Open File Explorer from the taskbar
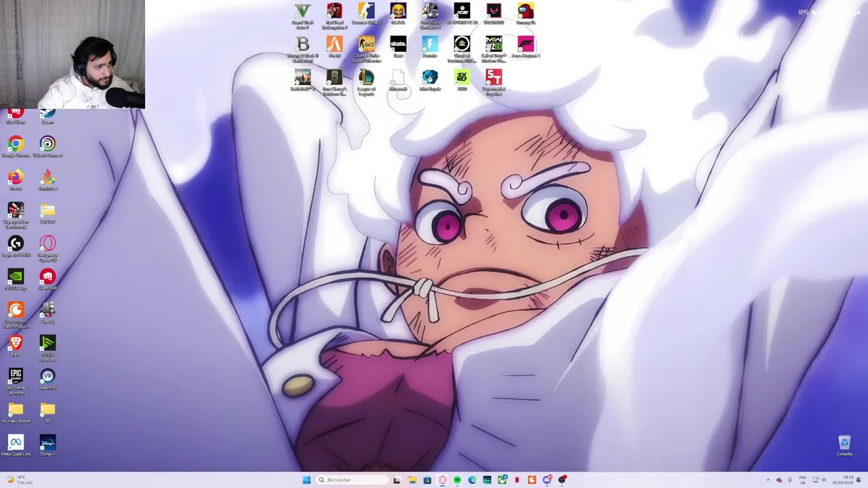Image resolution: width=868 pixels, height=488 pixels. click(x=412, y=480)
